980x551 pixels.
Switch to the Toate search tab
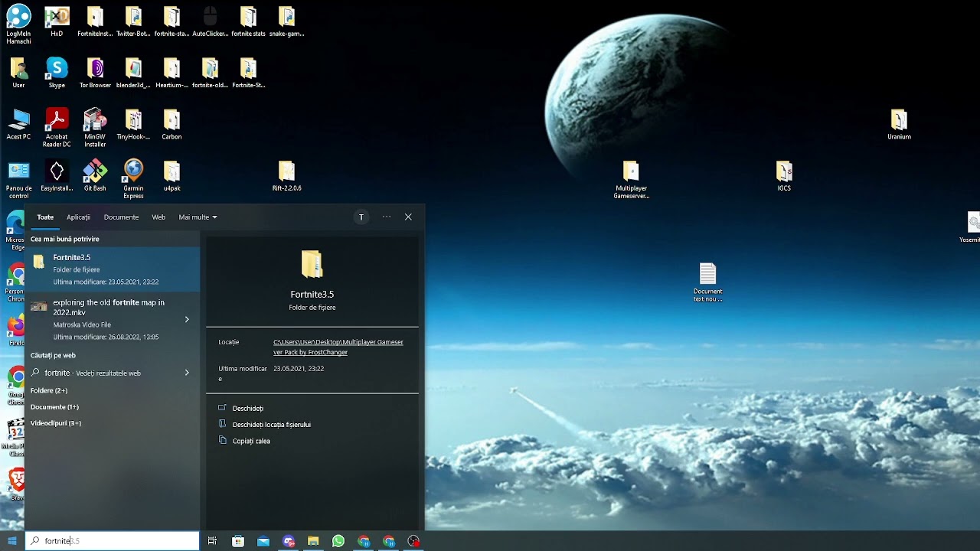tap(45, 217)
